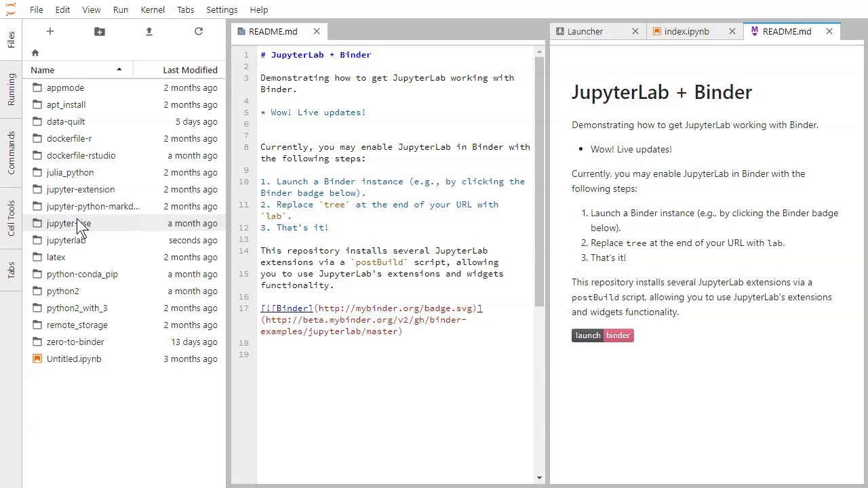Click 'Wow! Live updates!' in editor

(318, 113)
